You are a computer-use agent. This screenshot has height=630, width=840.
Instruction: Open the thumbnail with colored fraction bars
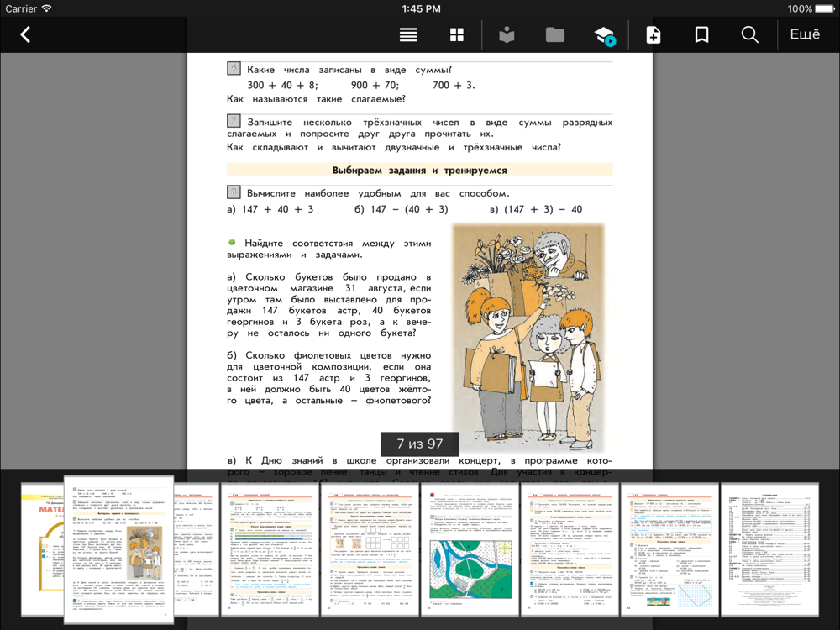coord(270,549)
